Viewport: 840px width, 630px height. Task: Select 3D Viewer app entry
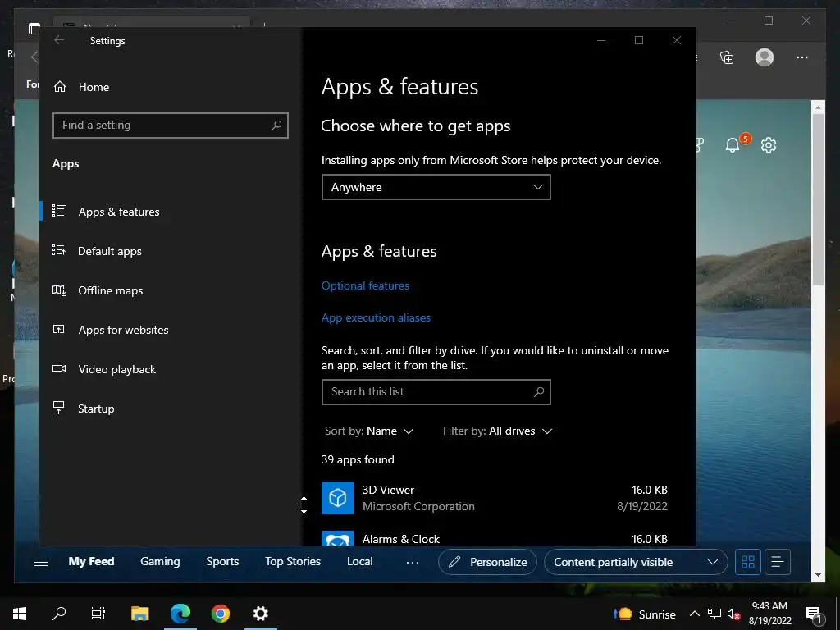tap(495, 498)
